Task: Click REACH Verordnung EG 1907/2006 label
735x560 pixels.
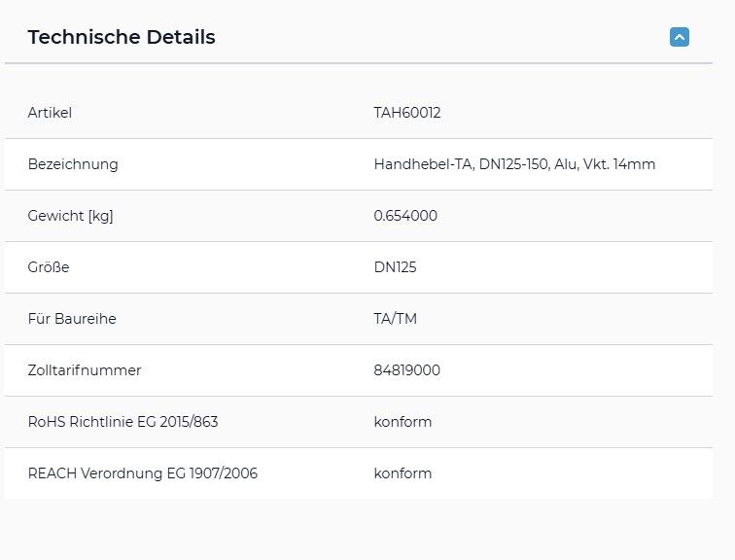Action: coord(143,473)
